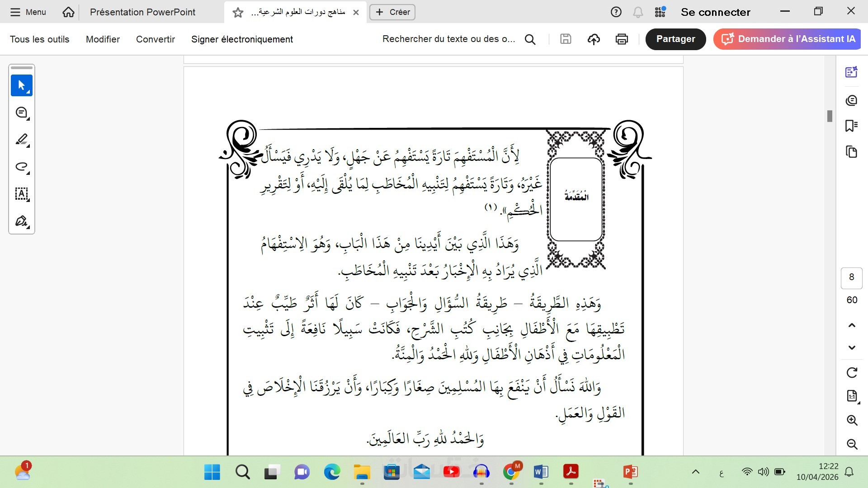Activate the highlighter pen tool
Screen dimensions: 868x488
click(x=22, y=140)
